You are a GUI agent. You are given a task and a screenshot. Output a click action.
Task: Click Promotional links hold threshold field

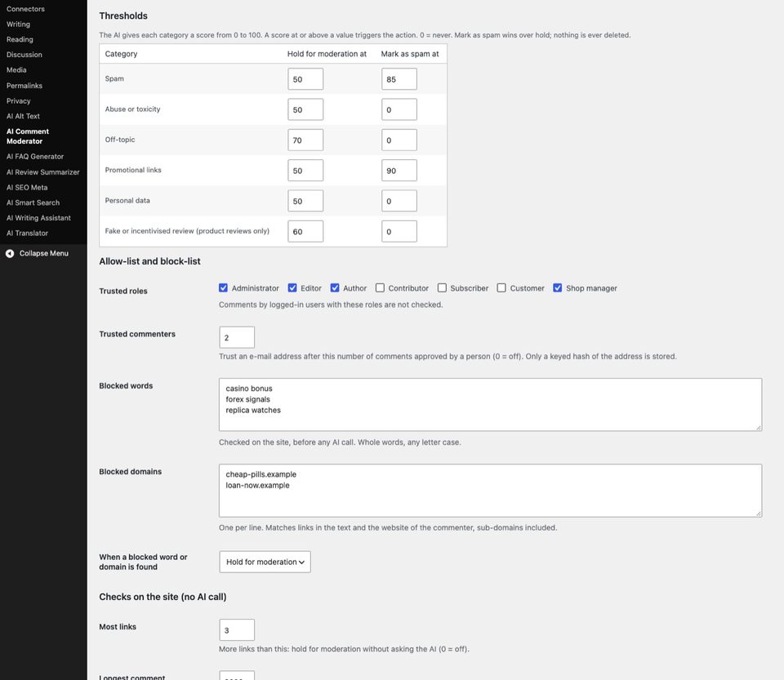pyautogui.click(x=305, y=171)
